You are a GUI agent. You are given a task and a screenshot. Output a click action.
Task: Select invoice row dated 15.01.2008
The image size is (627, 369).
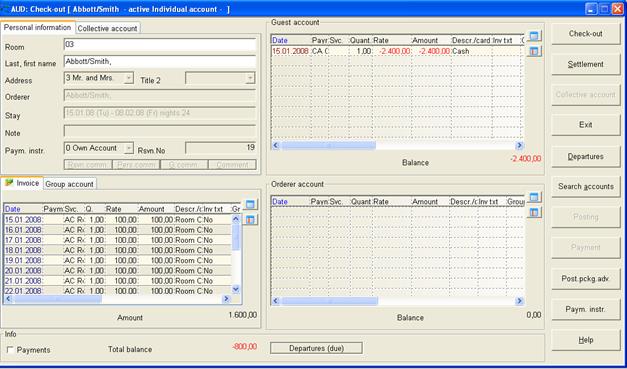pos(118,219)
